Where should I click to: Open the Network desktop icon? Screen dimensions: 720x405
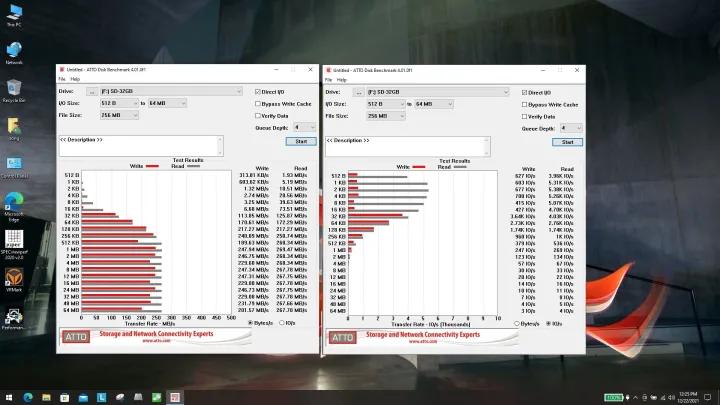coord(14,53)
